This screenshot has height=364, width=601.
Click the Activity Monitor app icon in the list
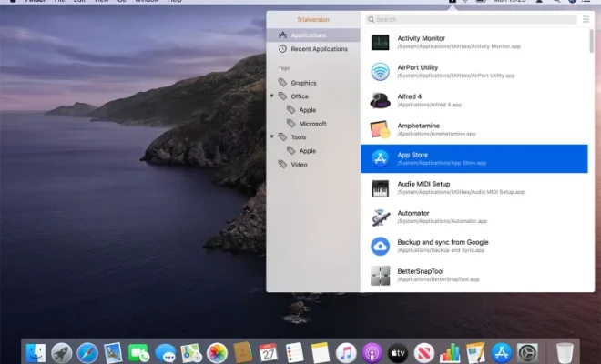tap(381, 42)
